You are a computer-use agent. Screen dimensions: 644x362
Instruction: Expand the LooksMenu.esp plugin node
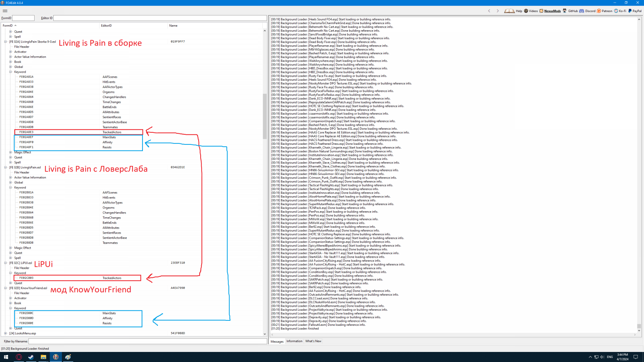[x=5, y=334]
